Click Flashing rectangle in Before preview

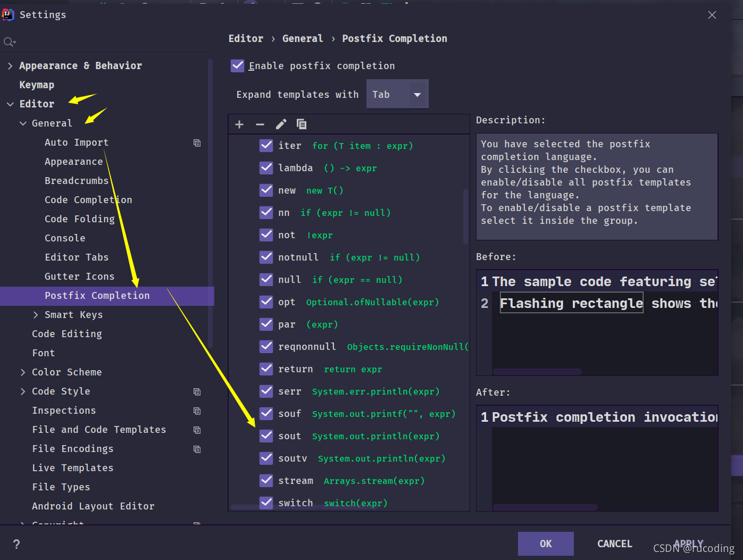click(x=571, y=303)
